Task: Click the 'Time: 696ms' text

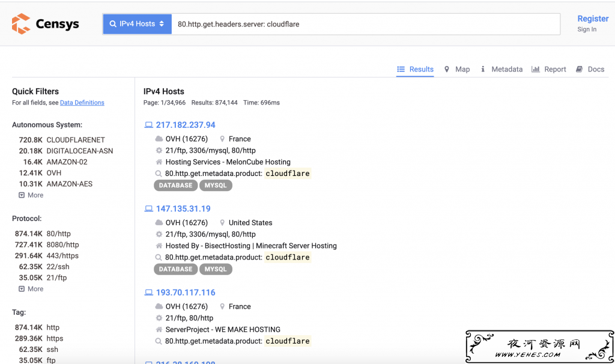Action: point(262,103)
